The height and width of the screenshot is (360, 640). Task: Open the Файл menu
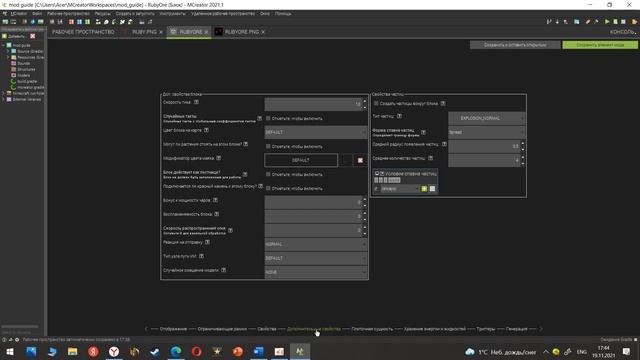[x=37, y=13]
